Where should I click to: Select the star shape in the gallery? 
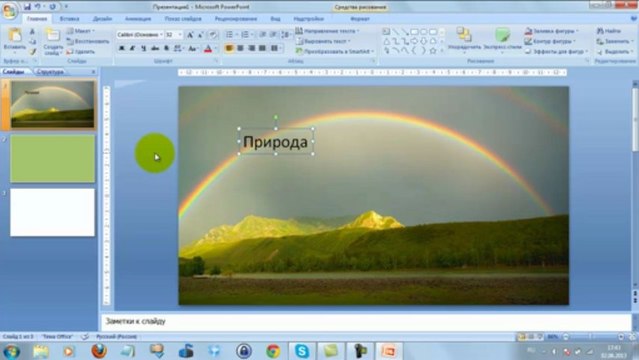click(433, 51)
